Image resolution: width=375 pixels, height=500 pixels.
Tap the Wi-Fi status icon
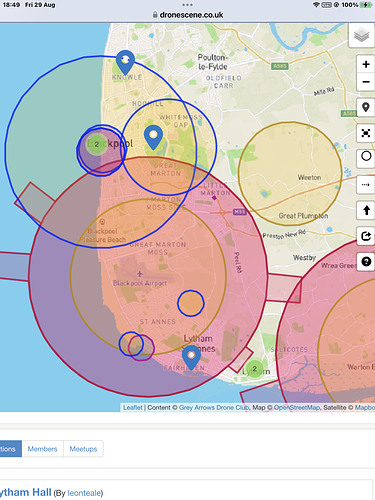(316, 5)
